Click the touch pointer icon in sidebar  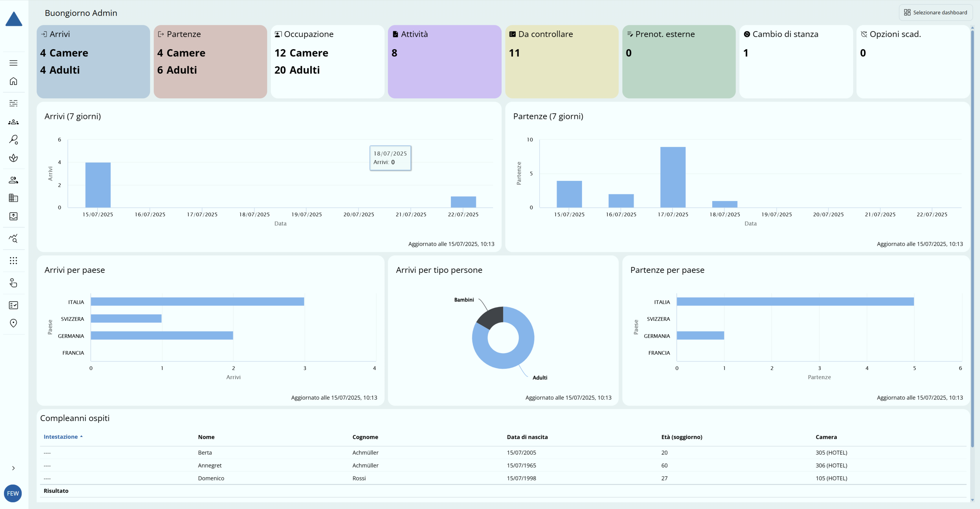pyautogui.click(x=13, y=283)
